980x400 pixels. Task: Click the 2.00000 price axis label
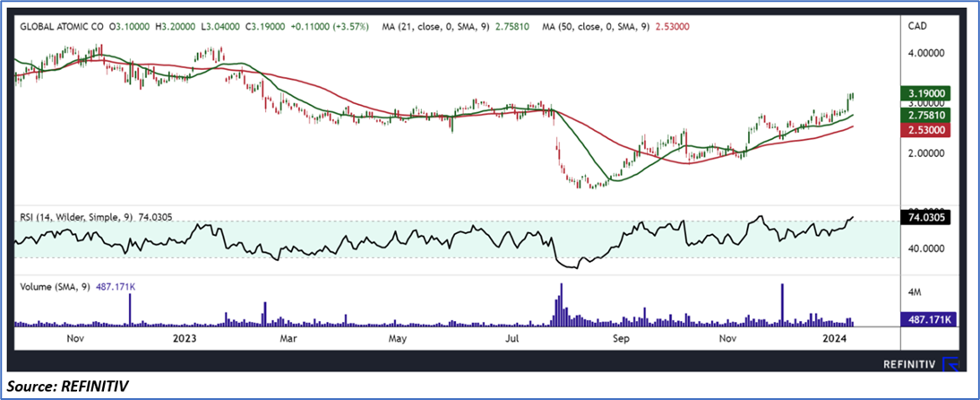click(x=926, y=152)
